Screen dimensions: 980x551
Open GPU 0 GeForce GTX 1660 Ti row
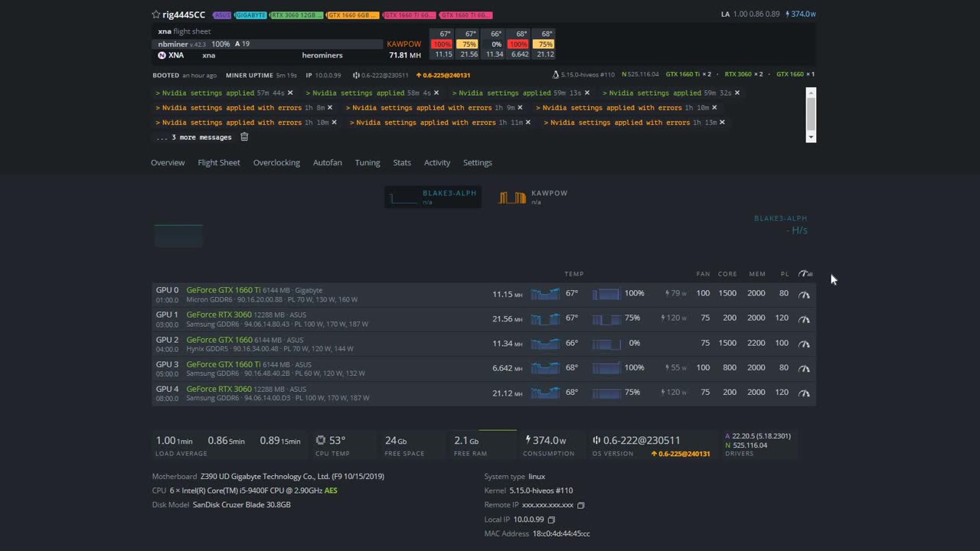[484, 295]
